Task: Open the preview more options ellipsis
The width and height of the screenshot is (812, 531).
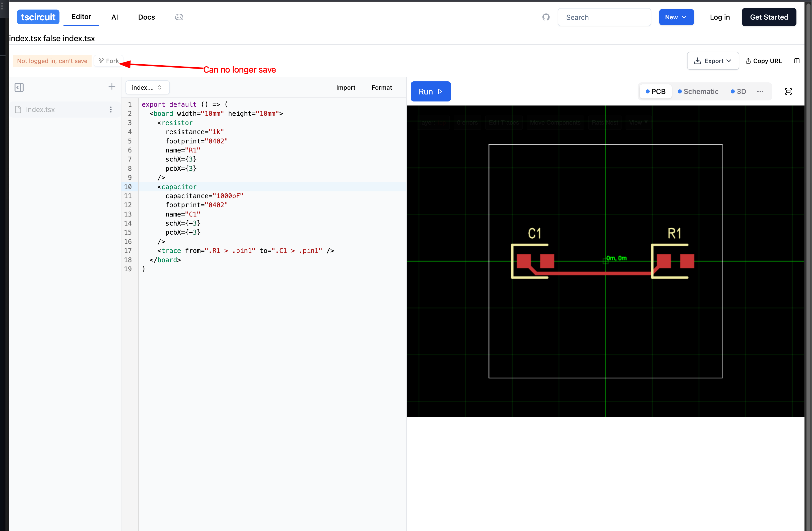Action: coord(760,91)
